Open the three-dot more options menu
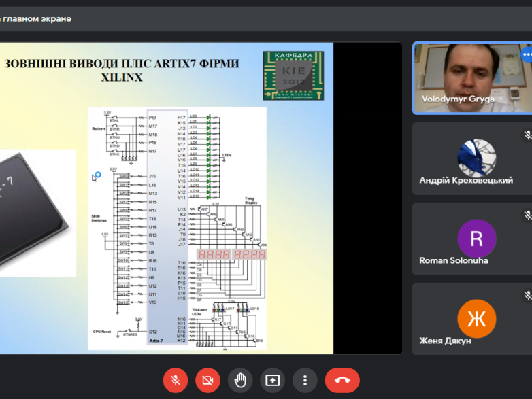This screenshot has width=532, height=399. pyautogui.click(x=305, y=380)
